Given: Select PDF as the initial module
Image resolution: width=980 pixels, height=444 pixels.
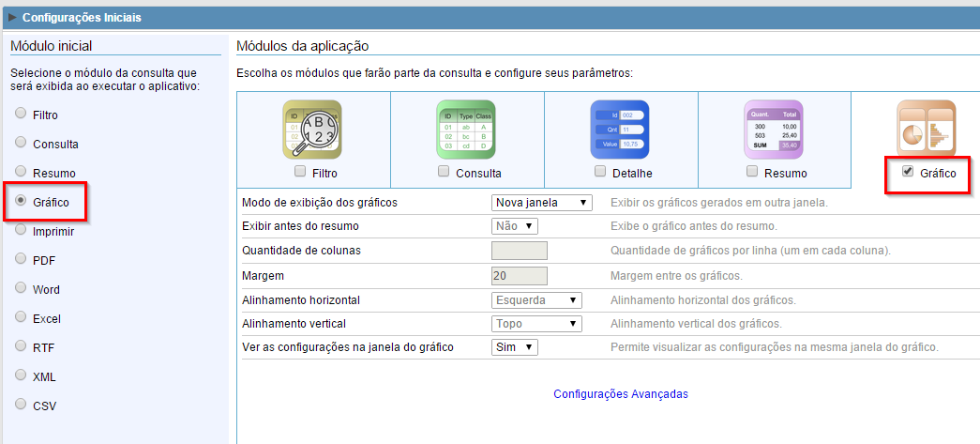Looking at the screenshot, I should tap(21, 259).
